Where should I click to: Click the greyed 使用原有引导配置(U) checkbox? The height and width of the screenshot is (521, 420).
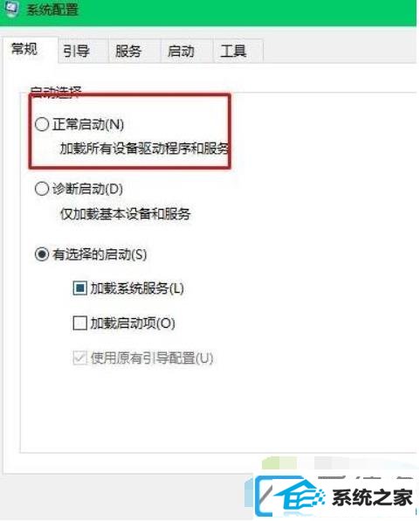click(x=80, y=358)
